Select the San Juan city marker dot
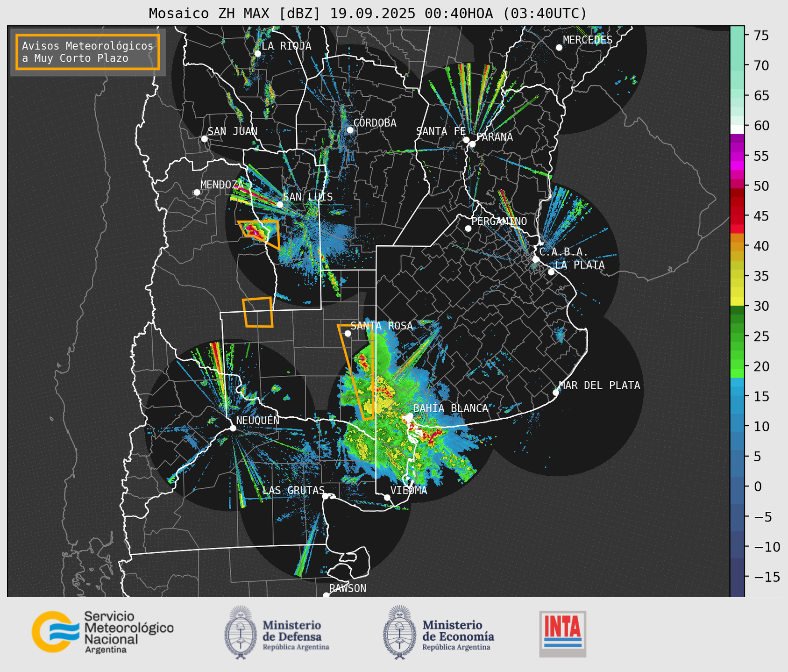This screenshot has width=788, height=672. pos(204,139)
